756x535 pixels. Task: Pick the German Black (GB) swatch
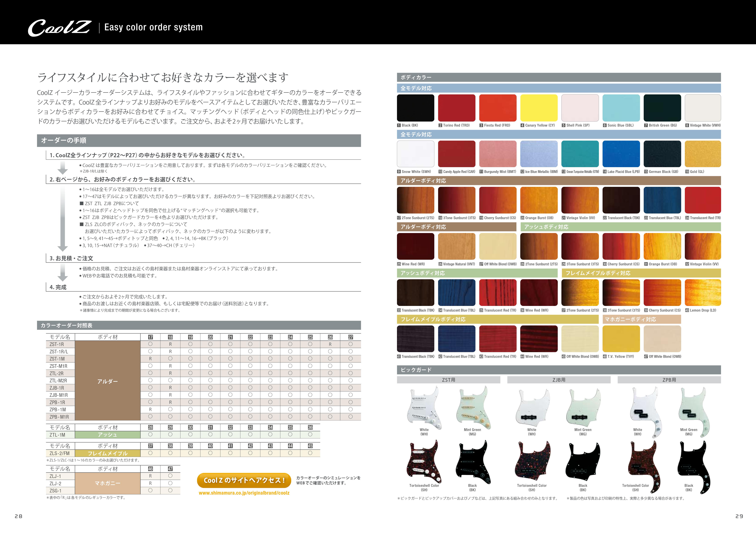(x=662, y=154)
